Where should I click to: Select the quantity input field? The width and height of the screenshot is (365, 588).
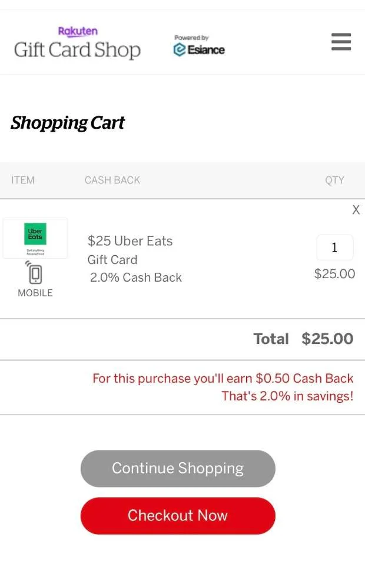tap(335, 248)
